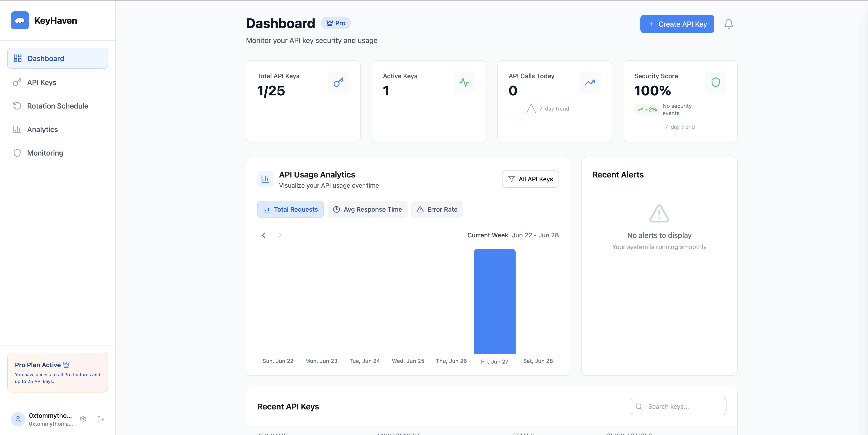The height and width of the screenshot is (435, 868).
Task: Open the All API Keys filter dropdown
Action: (530, 179)
